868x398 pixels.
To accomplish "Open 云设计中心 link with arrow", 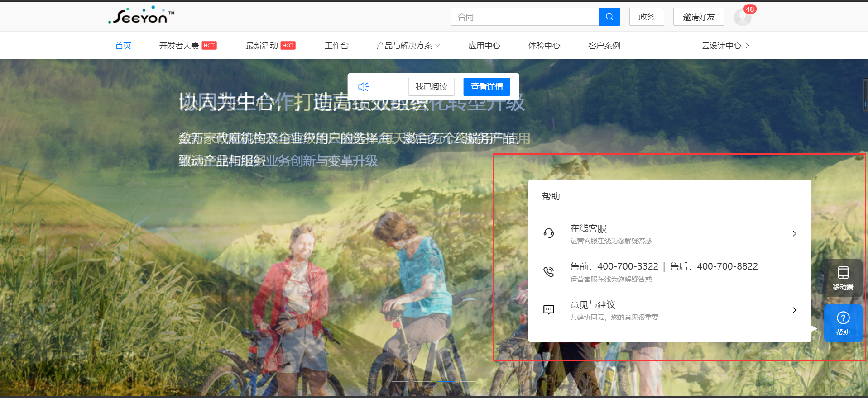I will 725,46.
